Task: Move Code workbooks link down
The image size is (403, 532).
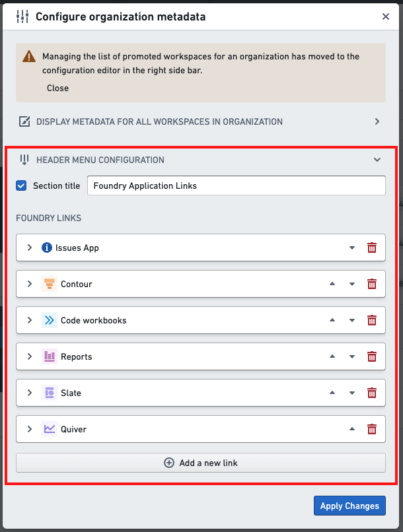Action: (352, 320)
